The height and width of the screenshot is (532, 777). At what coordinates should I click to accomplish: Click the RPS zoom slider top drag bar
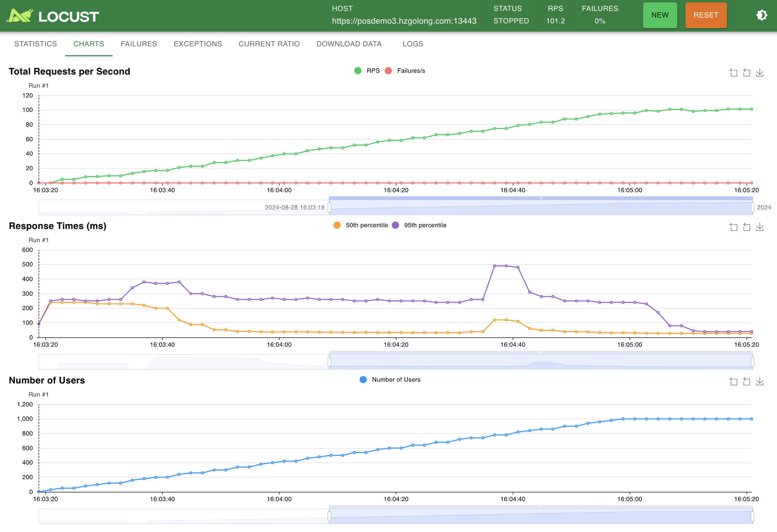[541, 198]
